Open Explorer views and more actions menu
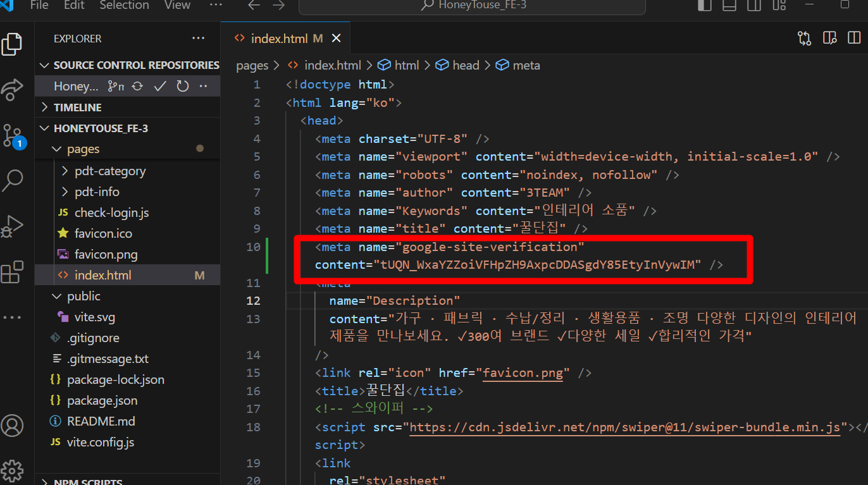 coord(199,39)
